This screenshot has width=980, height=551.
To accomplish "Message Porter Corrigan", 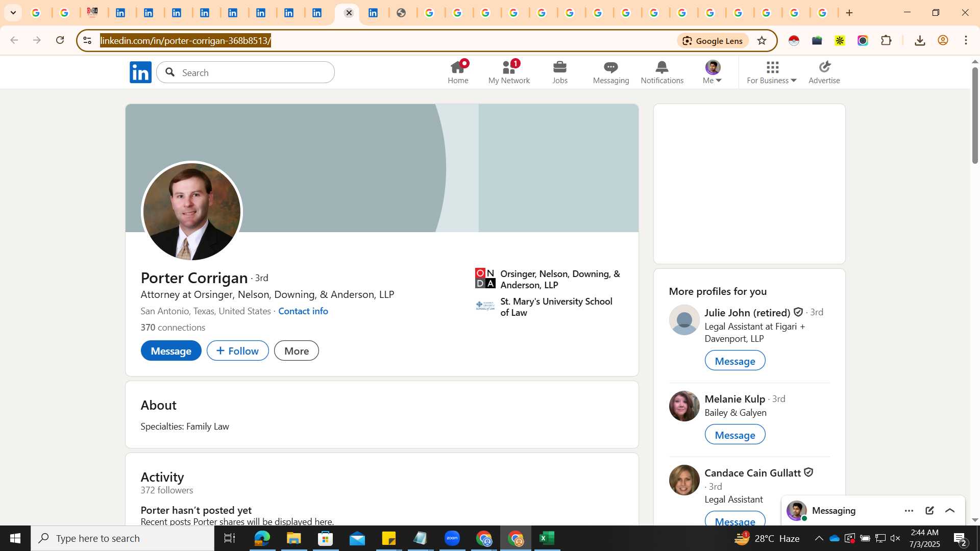I will point(171,350).
